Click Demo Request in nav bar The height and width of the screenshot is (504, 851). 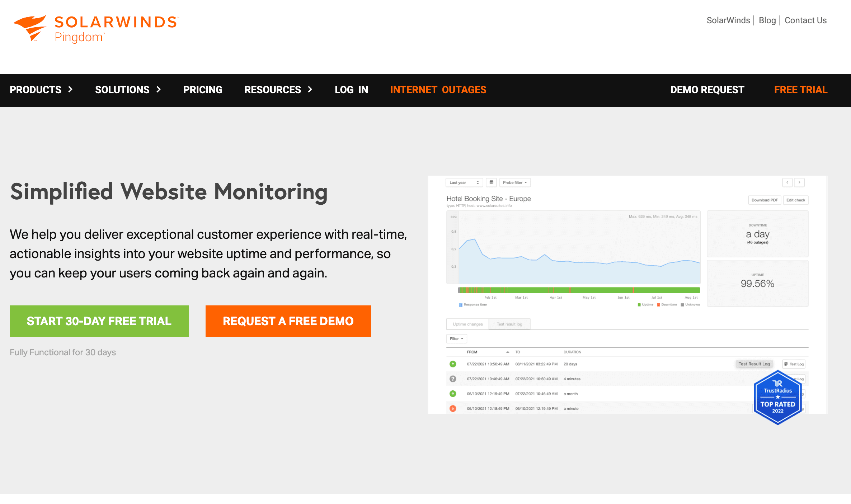click(x=707, y=90)
